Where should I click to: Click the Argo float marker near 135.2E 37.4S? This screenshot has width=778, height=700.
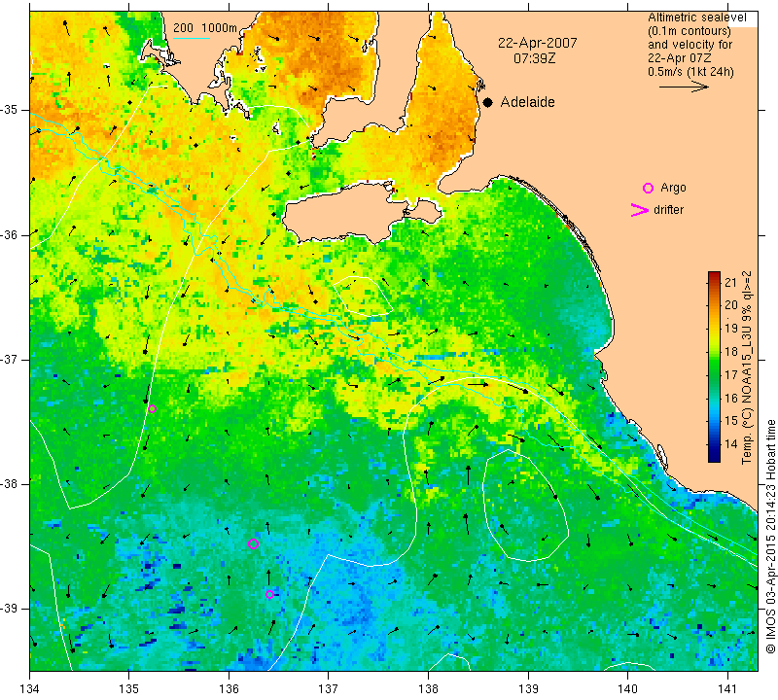[153, 408]
